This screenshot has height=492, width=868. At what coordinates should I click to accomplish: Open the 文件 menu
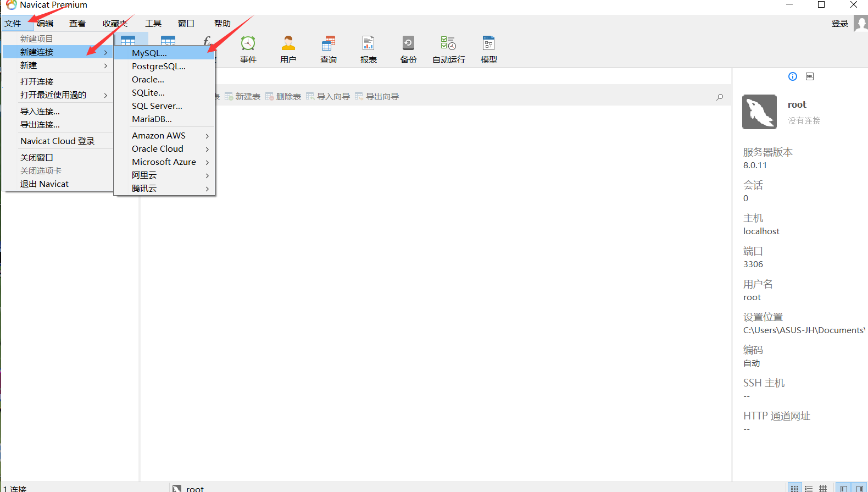13,24
